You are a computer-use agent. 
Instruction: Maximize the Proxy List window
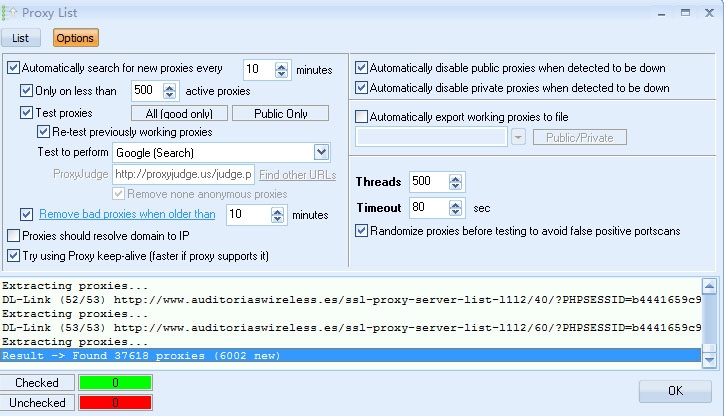(x=686, y=13)
